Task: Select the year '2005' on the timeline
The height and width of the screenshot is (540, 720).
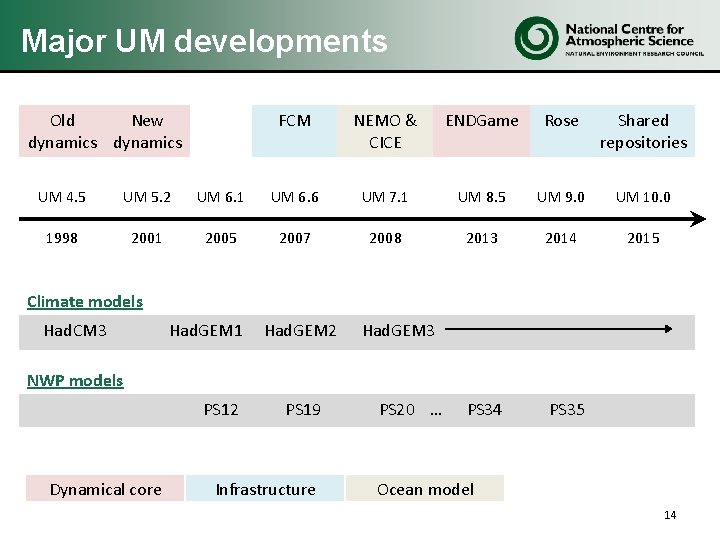Action: coord(221,238)
